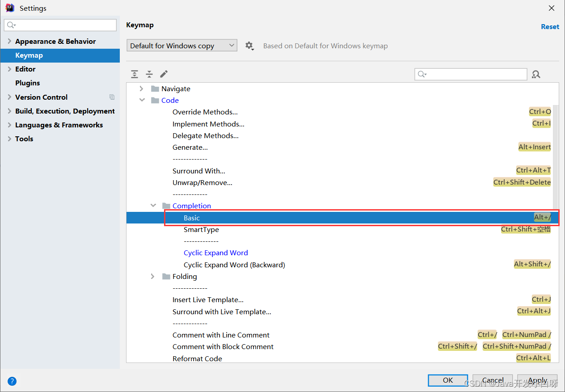The width and height of the screenshot is (565, 392).
Task: Click the Ctrl+Alt+T shortcut label
Action: pyautogui.click(x=533, y=170)
